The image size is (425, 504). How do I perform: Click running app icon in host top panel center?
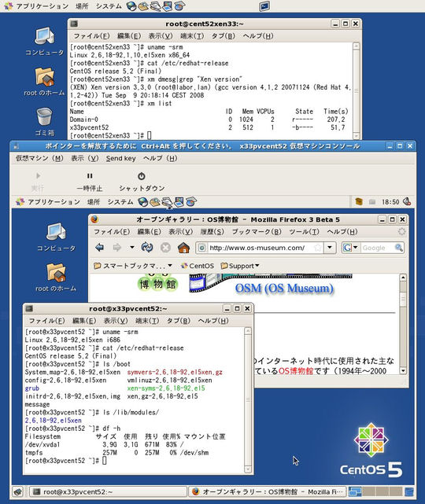pyautogui.click(x=264, y=6)
